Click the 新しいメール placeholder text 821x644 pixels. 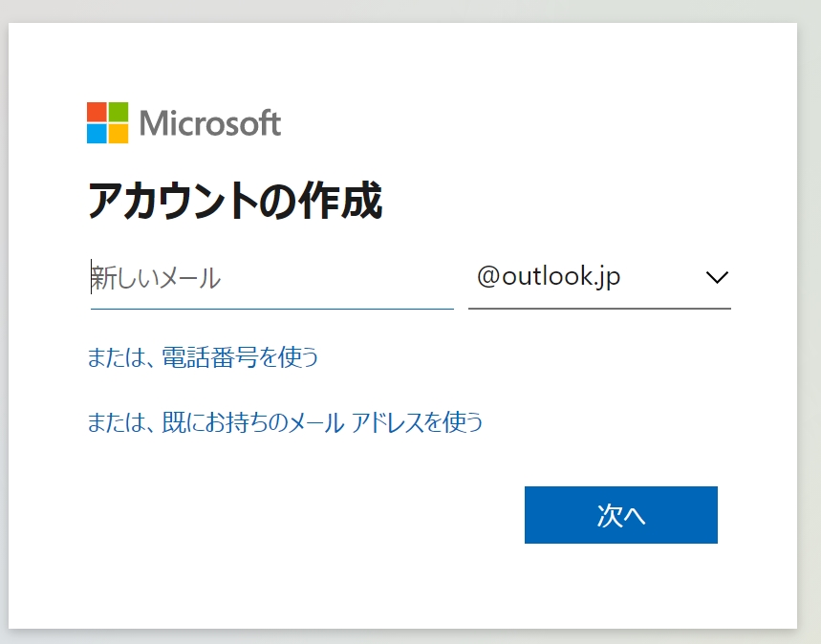(x=156, y=278)
